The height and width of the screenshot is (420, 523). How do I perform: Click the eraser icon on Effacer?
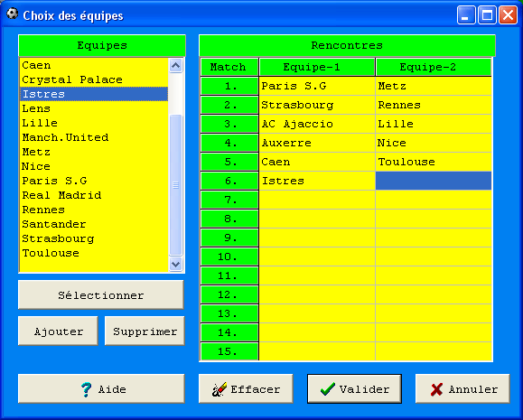[219, 389]
